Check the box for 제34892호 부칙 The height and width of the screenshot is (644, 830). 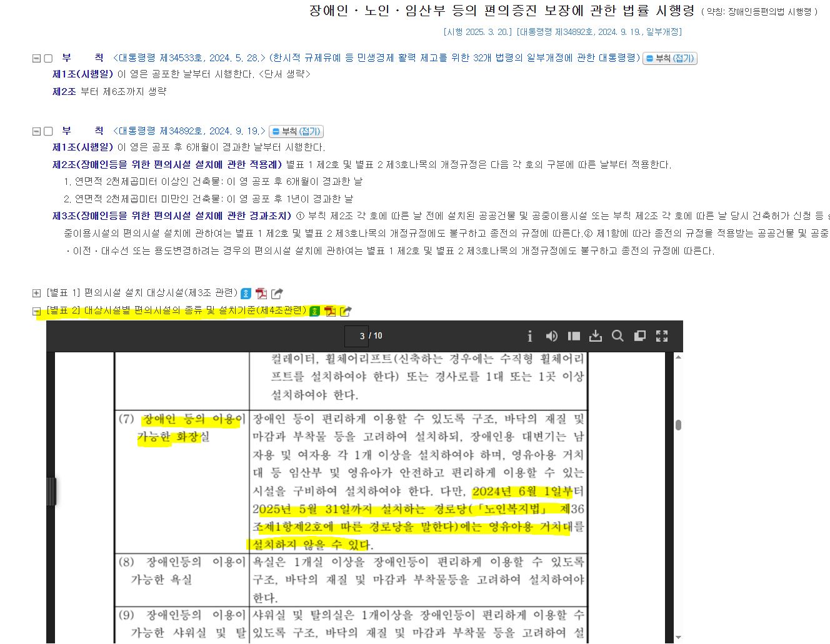48,131
